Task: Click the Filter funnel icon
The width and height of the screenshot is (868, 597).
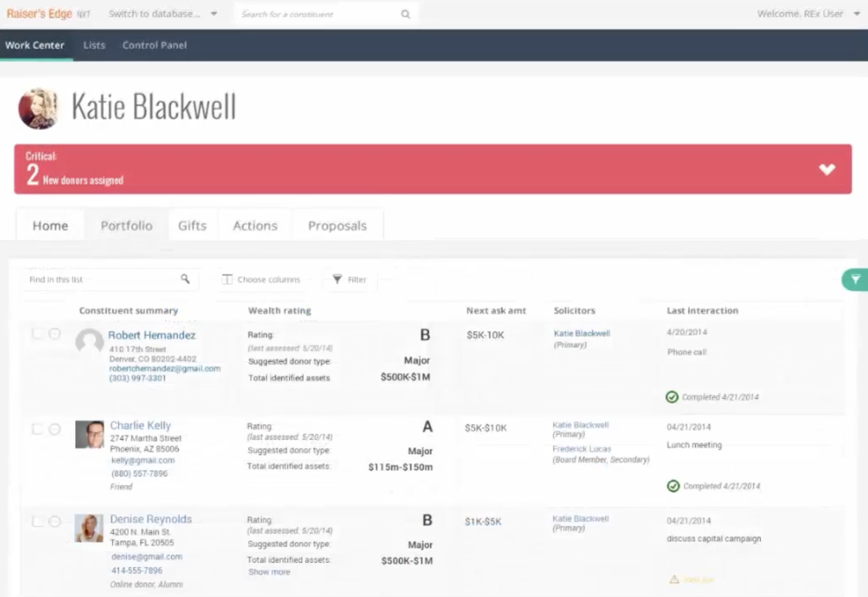Action: click(x=337, y=279)
